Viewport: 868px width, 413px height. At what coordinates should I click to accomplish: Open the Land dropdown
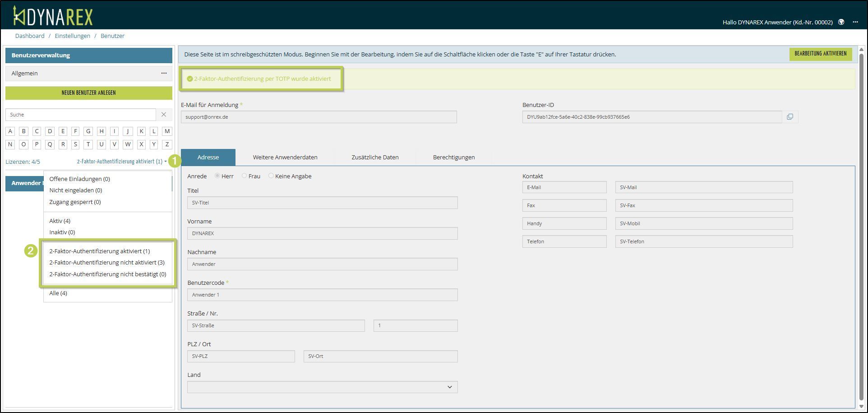[322, 387]
